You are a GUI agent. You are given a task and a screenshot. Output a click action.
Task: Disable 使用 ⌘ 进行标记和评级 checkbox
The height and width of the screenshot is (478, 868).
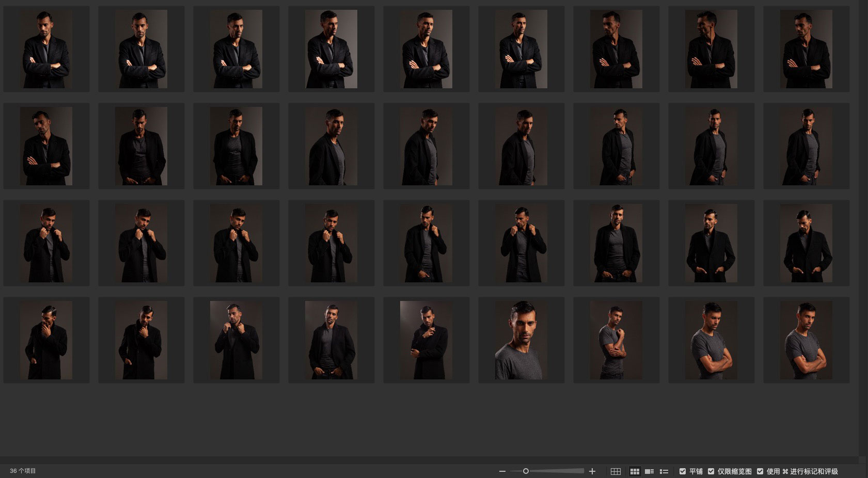click(760, 471)
